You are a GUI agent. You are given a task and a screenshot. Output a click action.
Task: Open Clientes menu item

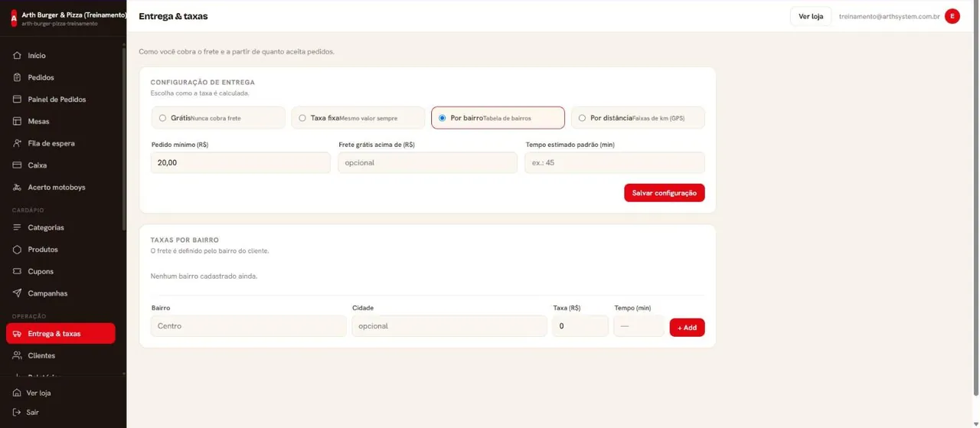60,355
